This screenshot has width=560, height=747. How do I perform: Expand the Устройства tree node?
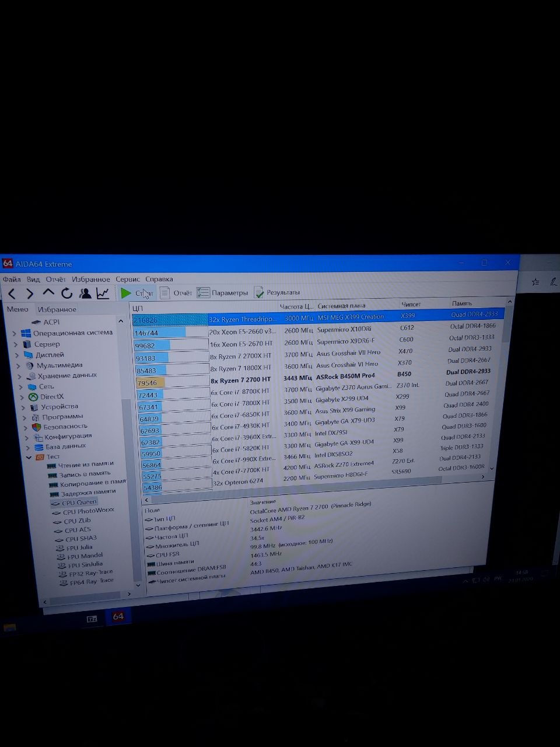coord(23,407)
